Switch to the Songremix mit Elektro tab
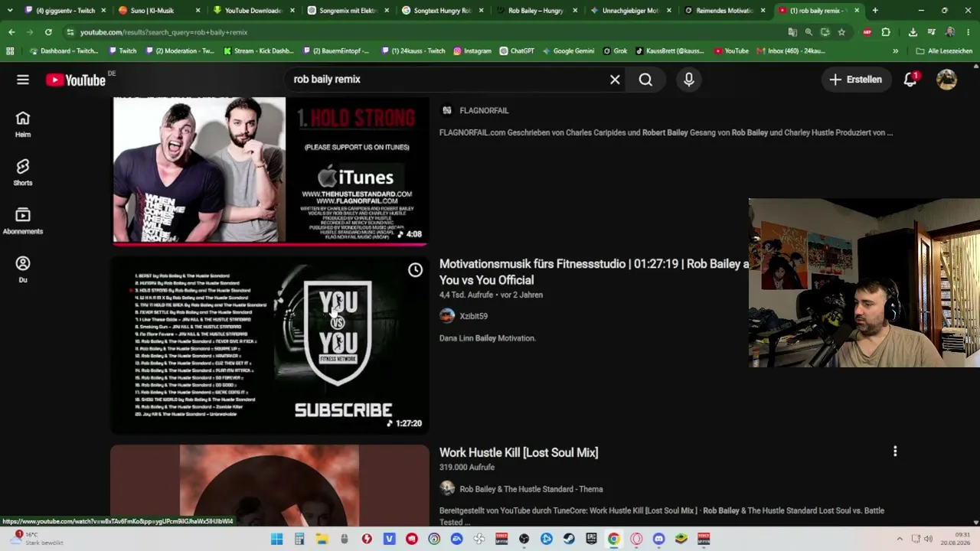Image resolution: width=980 pixels, height=551 pixels. click(x=348, y=11)
